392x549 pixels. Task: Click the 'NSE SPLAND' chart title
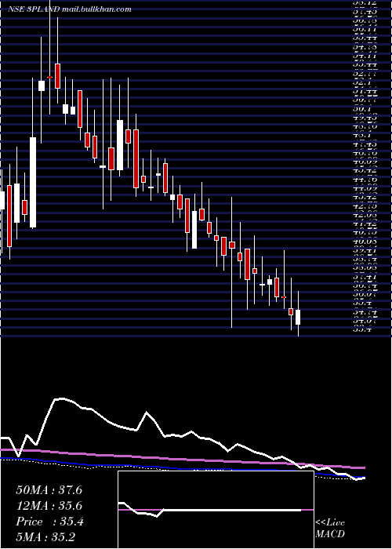pos(34,9)
